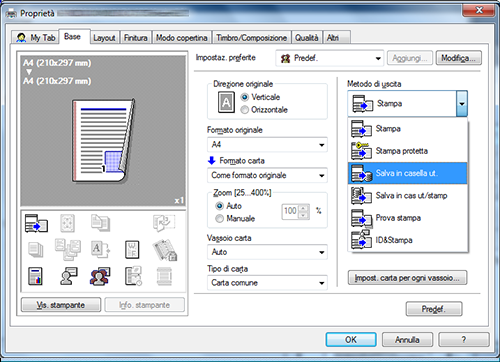Image resolution: width=500 pixels, height=362 pixels.
Task: Choose the Auto zoom radio option
Action: (x=219, y=206)
